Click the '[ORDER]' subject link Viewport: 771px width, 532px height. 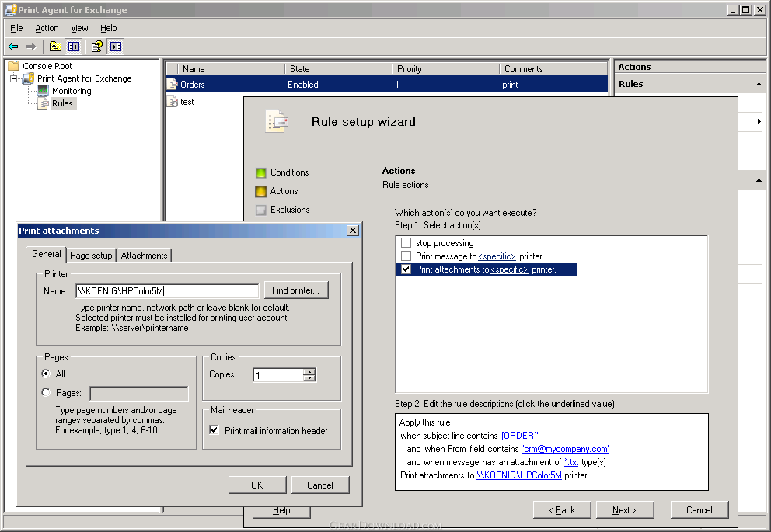(518, 435)
